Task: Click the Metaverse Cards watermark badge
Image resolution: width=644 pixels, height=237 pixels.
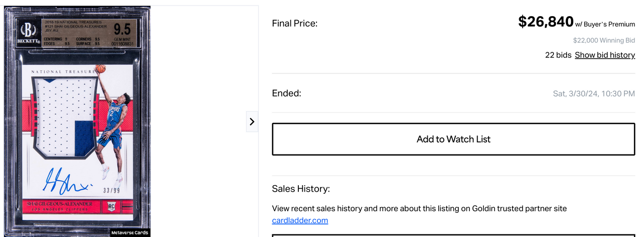Action: (130, 232)
